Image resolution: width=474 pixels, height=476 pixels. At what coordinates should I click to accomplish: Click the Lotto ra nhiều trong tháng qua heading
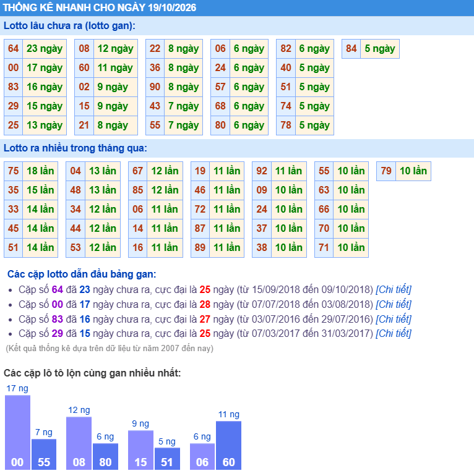coord(75,148)
